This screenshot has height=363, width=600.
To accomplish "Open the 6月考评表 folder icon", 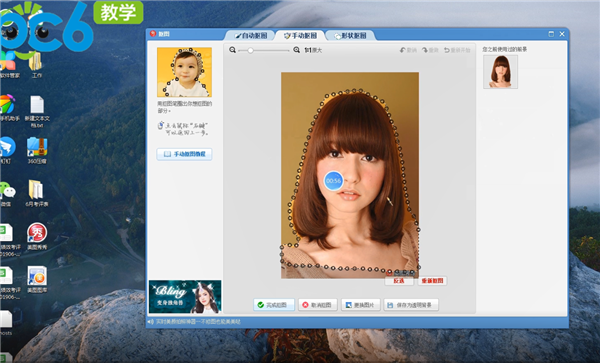I will [x=36, y=193].
